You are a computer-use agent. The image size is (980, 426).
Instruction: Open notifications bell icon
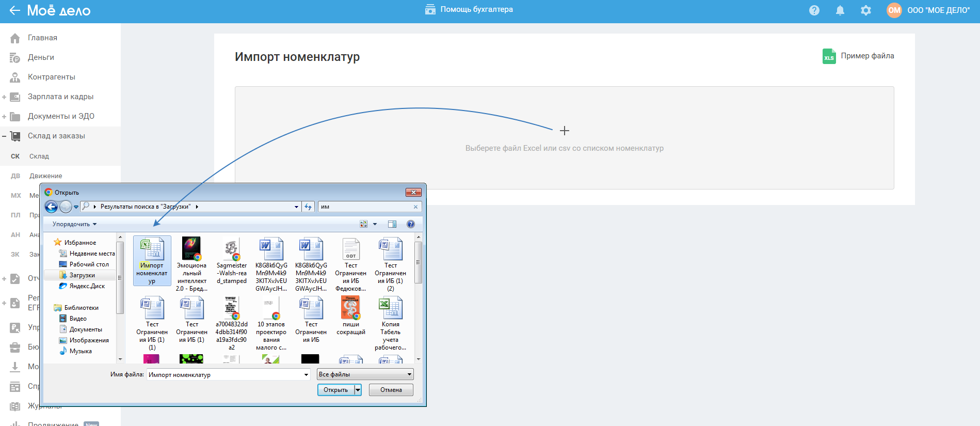coord(840,10)
